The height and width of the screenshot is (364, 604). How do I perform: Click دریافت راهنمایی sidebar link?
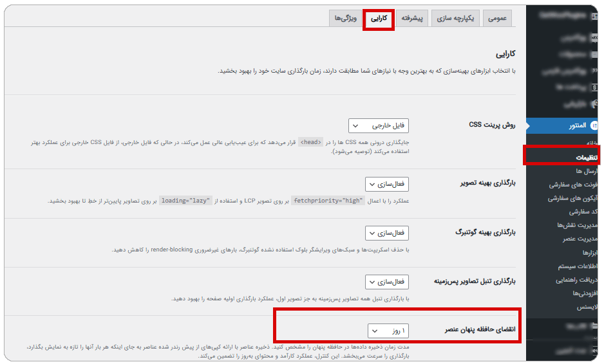(577, 280)
